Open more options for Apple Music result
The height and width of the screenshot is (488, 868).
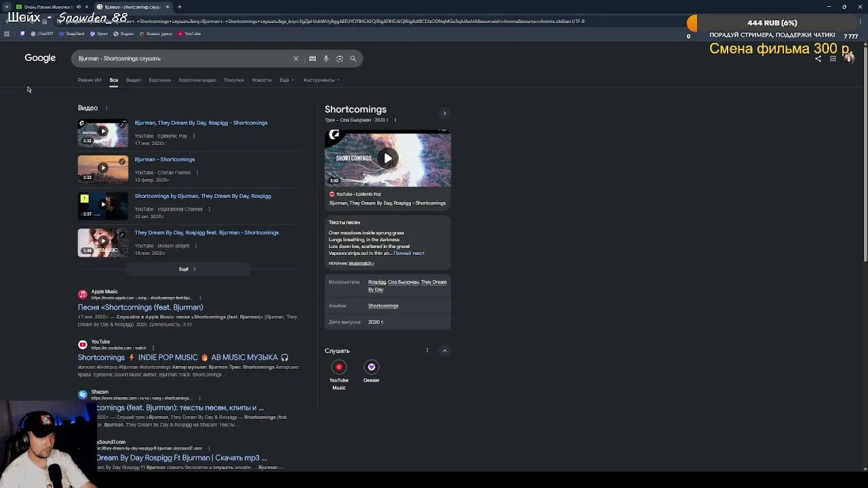(x=200, y=298)
